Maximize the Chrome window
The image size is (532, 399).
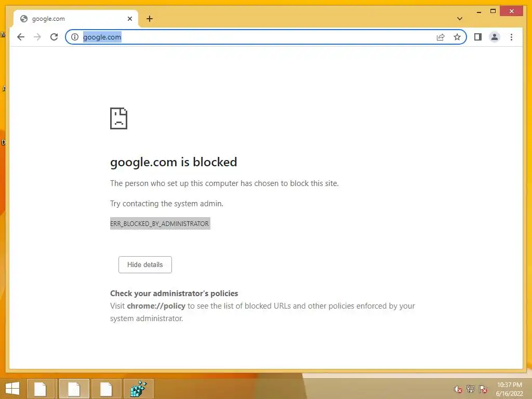coord(493,11)
